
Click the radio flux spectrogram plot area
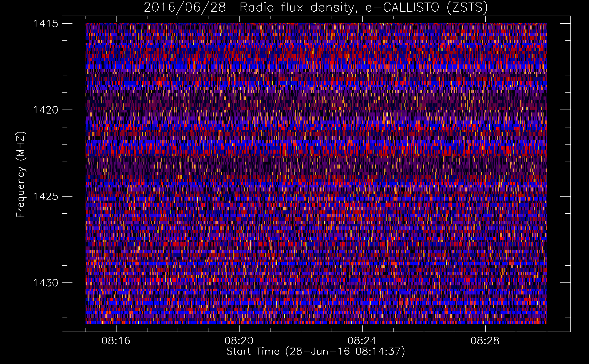316,174
